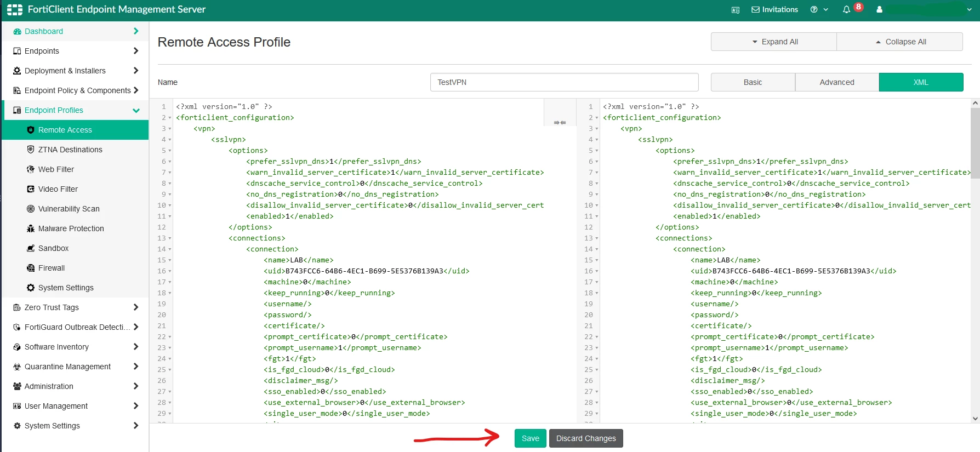Image resolution: width=980 pixels, height=452 pixels.
Task: Click the Software Inventory icon
Action: pyautogui.click(x=17, y=347)
